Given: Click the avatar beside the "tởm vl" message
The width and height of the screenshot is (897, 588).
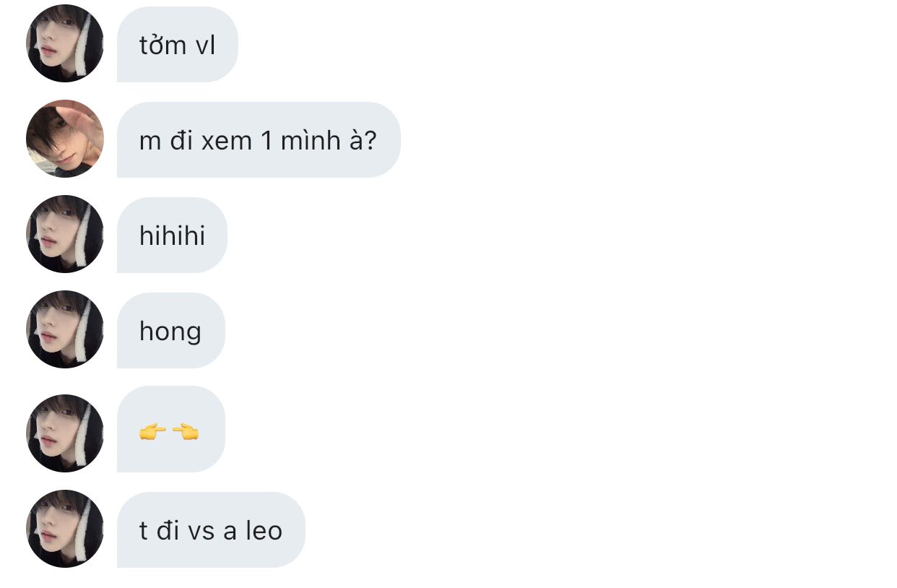Looking at the screenshot, I should click(65, 43).
